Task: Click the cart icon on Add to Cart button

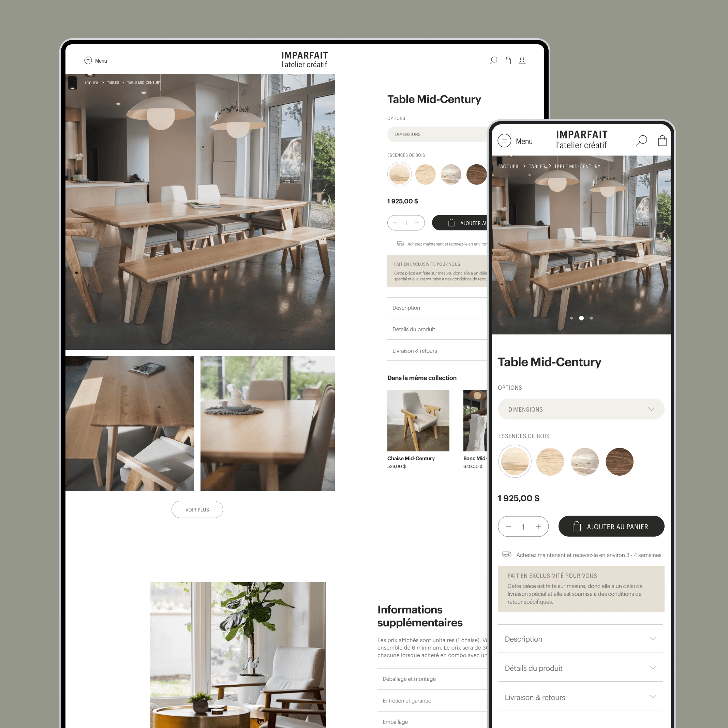Action: (x=571, y=525)
